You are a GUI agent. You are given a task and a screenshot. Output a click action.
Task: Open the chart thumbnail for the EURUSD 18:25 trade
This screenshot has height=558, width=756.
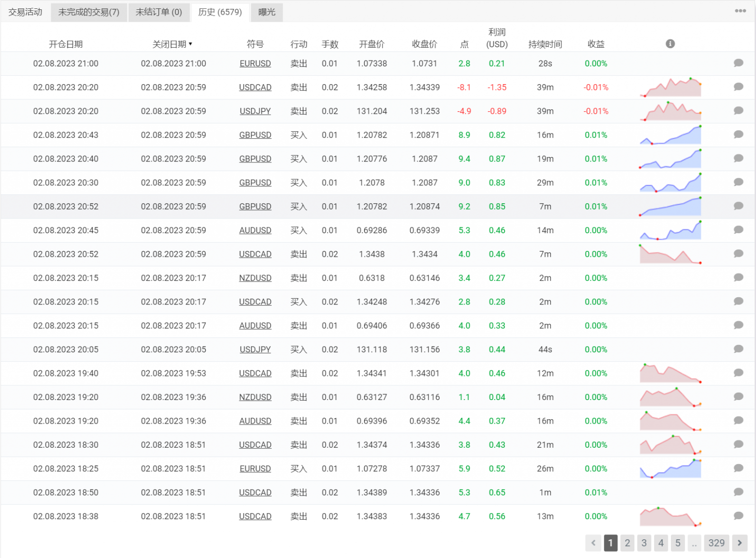[670, 468]
